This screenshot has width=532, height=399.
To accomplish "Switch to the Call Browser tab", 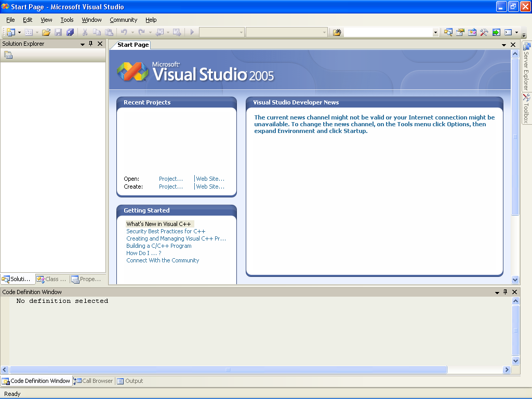I will 94,381.
